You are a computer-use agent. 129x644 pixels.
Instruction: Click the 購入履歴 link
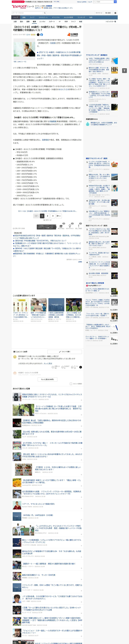[108, 13]
